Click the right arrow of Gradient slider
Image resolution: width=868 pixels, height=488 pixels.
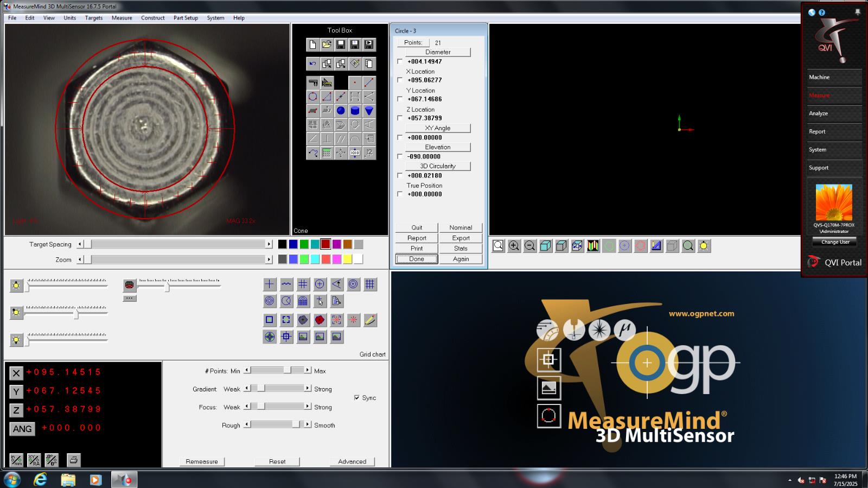pos(308,388)
